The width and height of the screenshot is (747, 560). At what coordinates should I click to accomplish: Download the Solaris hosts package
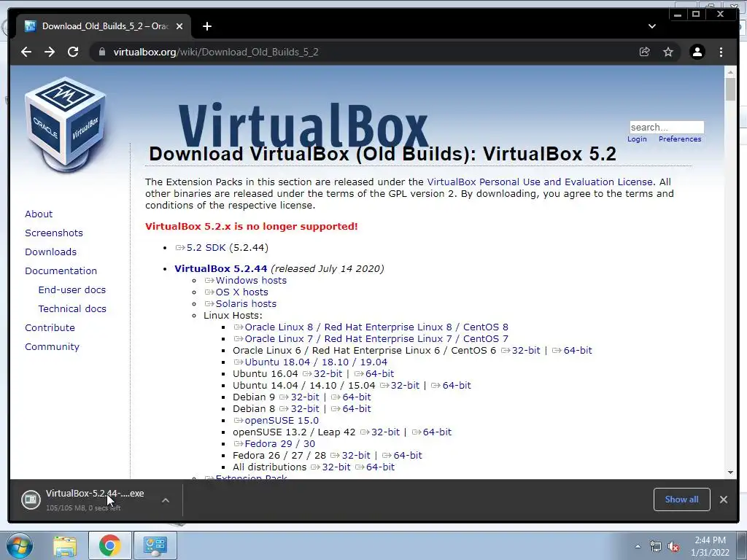(x=241, y=304)
